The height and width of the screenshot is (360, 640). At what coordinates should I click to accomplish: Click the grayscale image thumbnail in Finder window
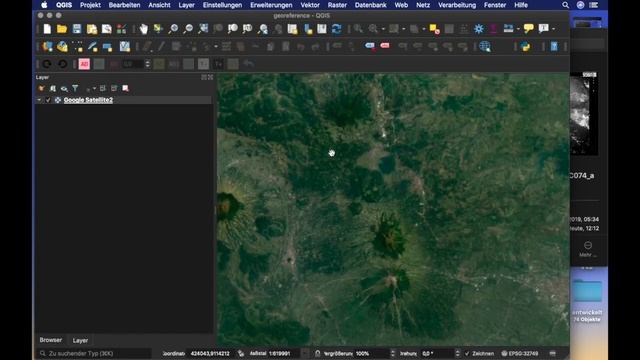pos(584,113)
